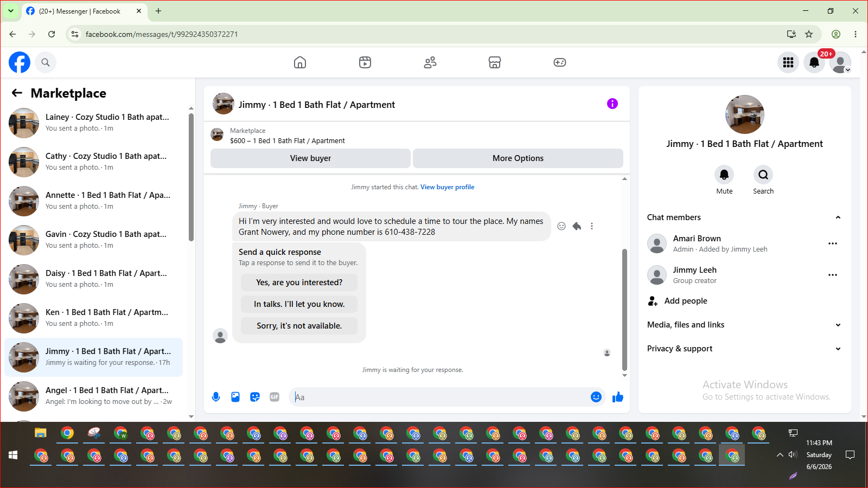
Task: Expand the Privacy & support section
Action: (x=744, y=349)
